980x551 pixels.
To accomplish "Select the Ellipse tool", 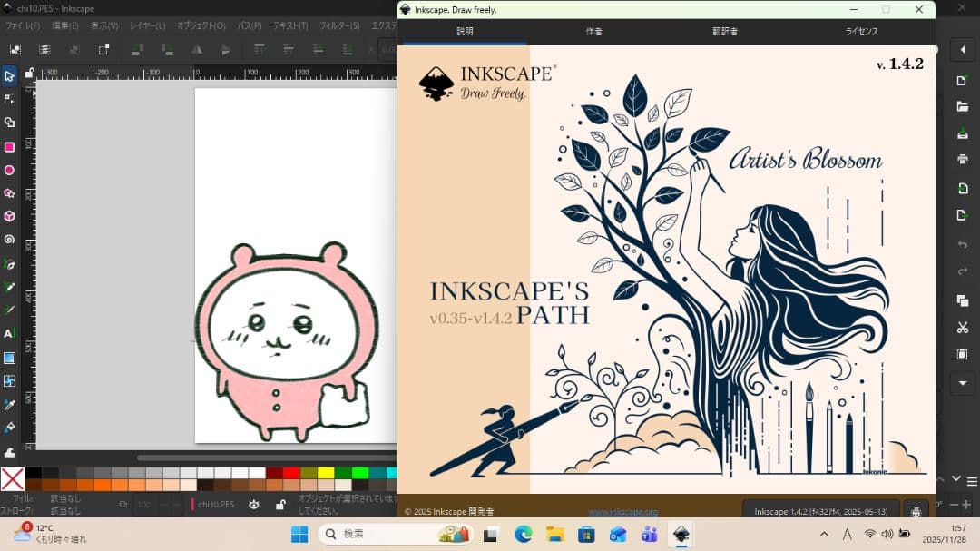I will tap(9, 170).
